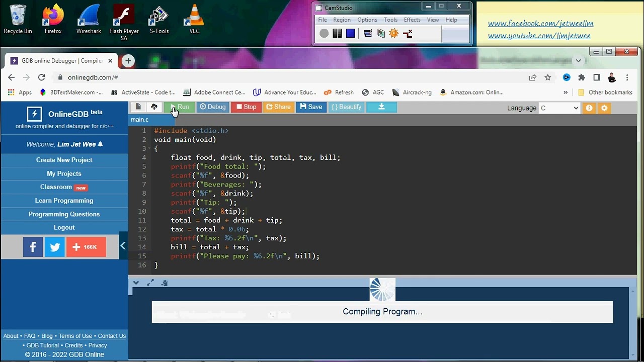This screenshot has width=644, height=362.
Task: Toggle the Chrome side panel icon
Action: tap(597, 77)
